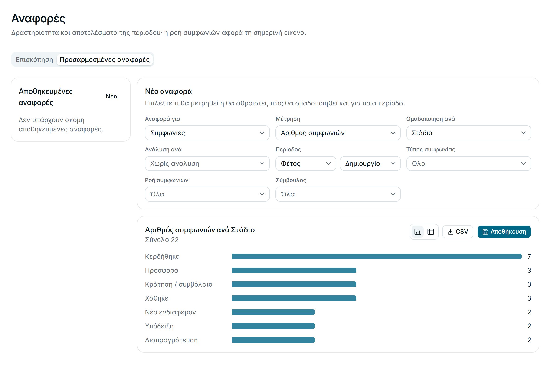The width and height of the screenshot is (550, 392).
Task: Open the Τύπος συμφωνίας dropdown
Action: tap(469, 163)
